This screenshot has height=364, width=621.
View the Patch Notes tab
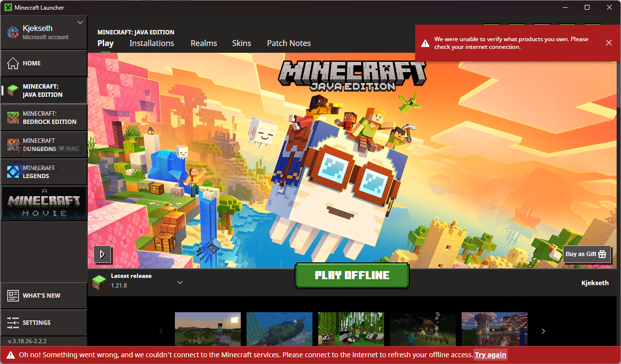point(289,43)
